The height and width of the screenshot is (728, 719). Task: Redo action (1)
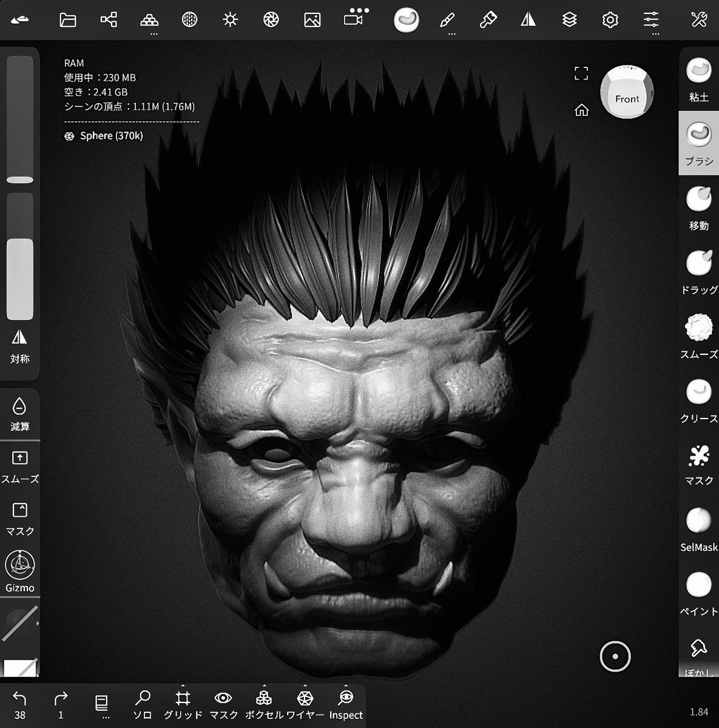(61, 705)
